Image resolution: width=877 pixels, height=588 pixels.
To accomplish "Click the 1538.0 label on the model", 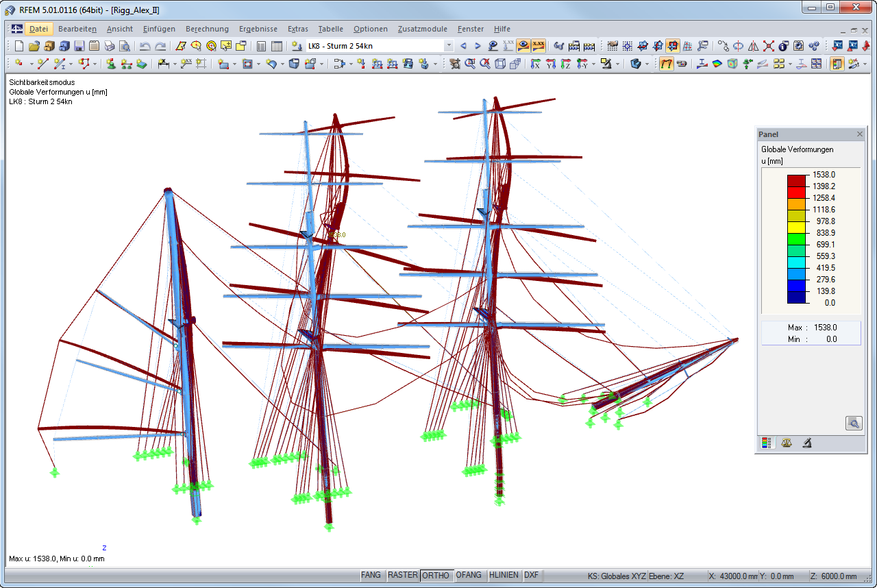I will 337,234.
